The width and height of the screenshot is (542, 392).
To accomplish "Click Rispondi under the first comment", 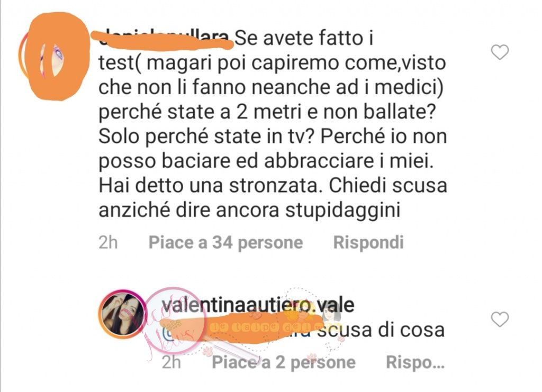I will click(368, 242).
